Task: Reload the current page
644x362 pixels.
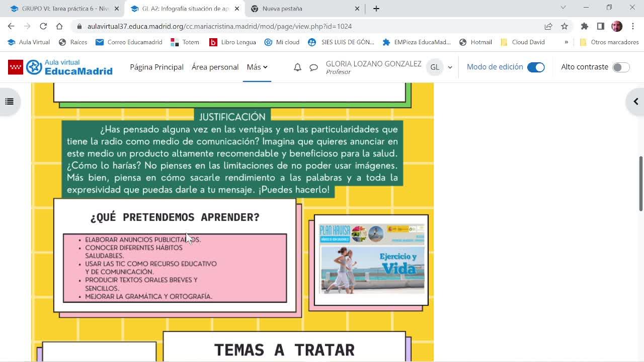Action: tap(43, 26)
